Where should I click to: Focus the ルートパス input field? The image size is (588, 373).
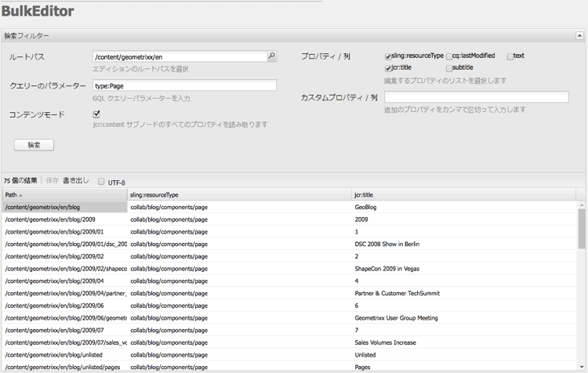pos(180,56)
